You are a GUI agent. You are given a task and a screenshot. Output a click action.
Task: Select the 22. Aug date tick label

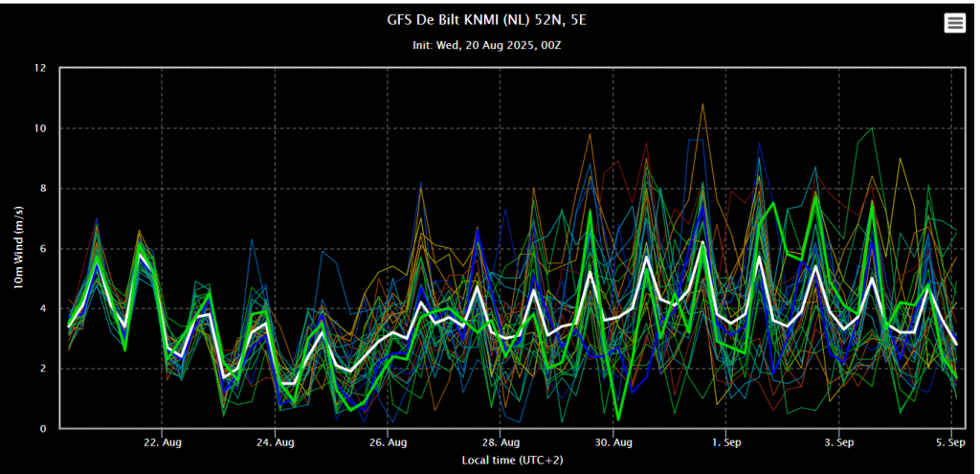point(162,441)
